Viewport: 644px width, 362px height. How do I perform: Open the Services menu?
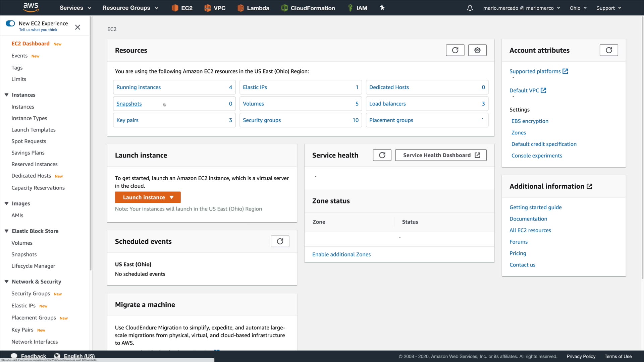click(75, 8)
